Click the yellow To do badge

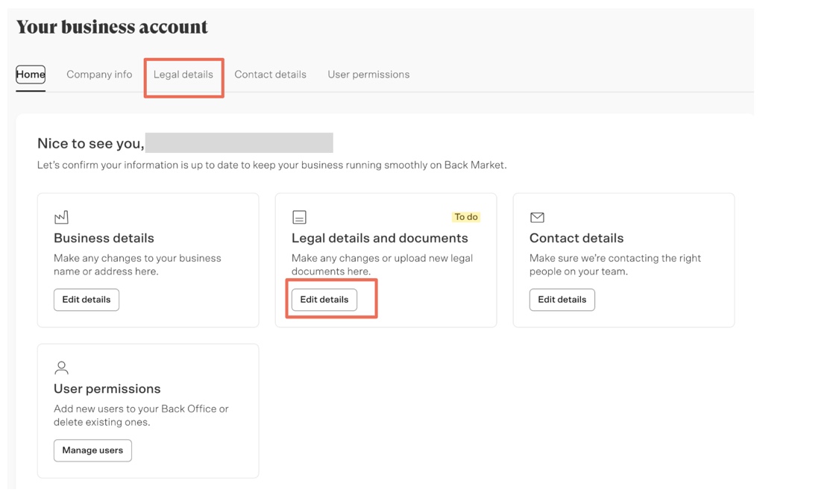tap(466, 217)
